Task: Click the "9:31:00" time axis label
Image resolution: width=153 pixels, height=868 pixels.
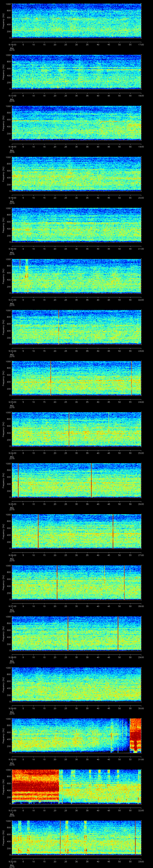Action: point(12,810)
